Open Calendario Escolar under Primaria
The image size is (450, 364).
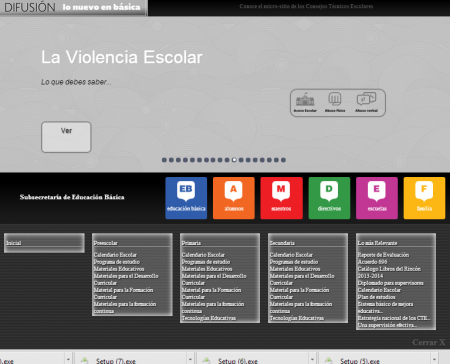[x=203, y=255]
